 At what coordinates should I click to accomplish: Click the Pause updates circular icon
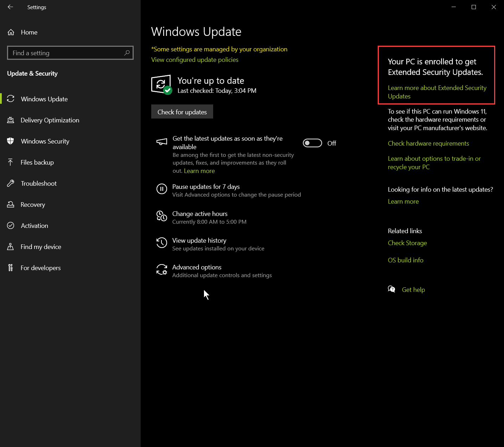click(161, 189)
